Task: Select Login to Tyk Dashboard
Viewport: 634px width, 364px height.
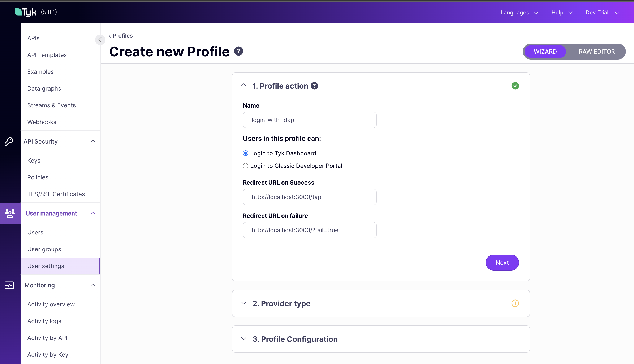Action: [245, 153]
